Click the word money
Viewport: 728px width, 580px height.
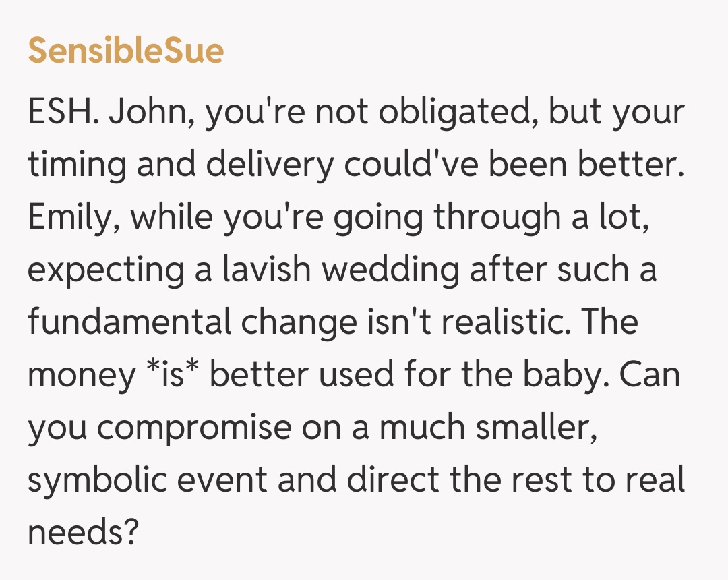point(81,374)
